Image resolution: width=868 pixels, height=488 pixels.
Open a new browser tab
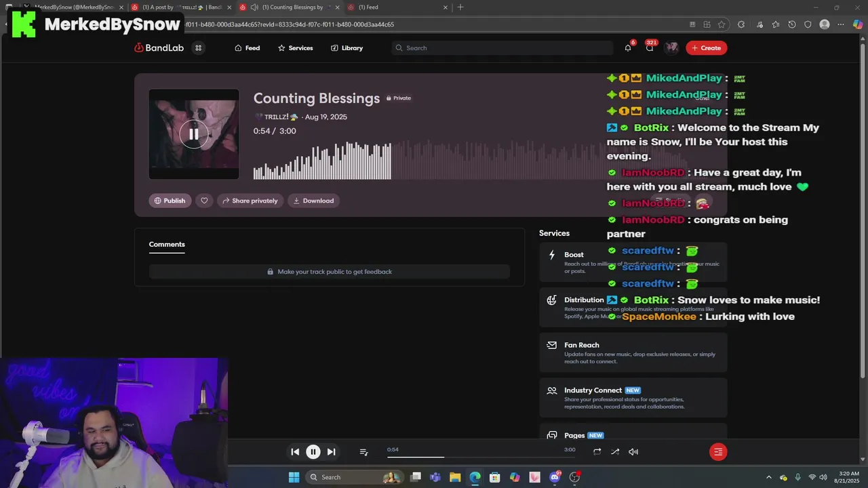coord(460,7)
